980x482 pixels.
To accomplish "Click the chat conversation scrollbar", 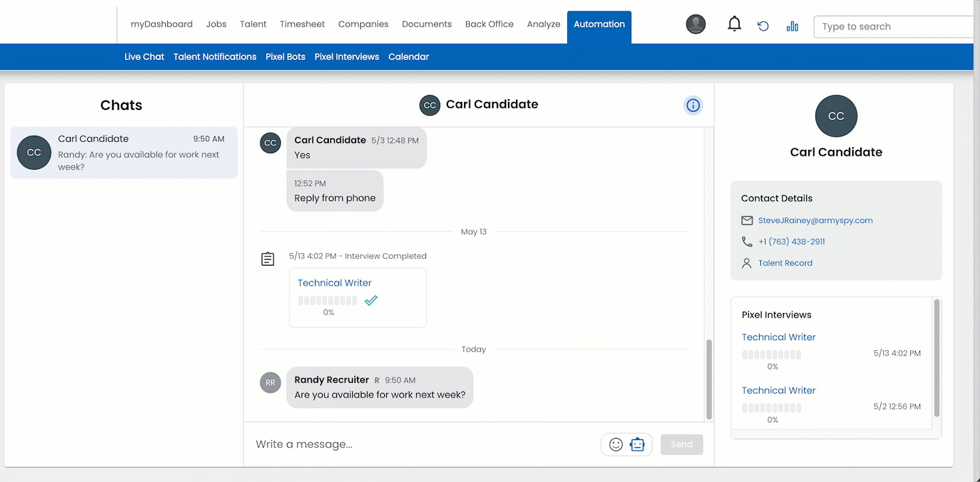I will [x=709, y=379].
